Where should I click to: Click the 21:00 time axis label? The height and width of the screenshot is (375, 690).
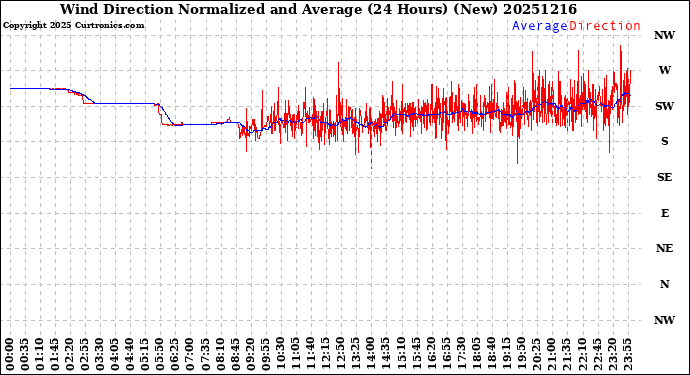[551, 355]
